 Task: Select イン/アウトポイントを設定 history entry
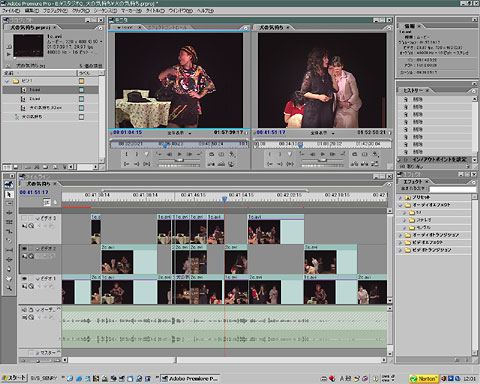[436, 160]
